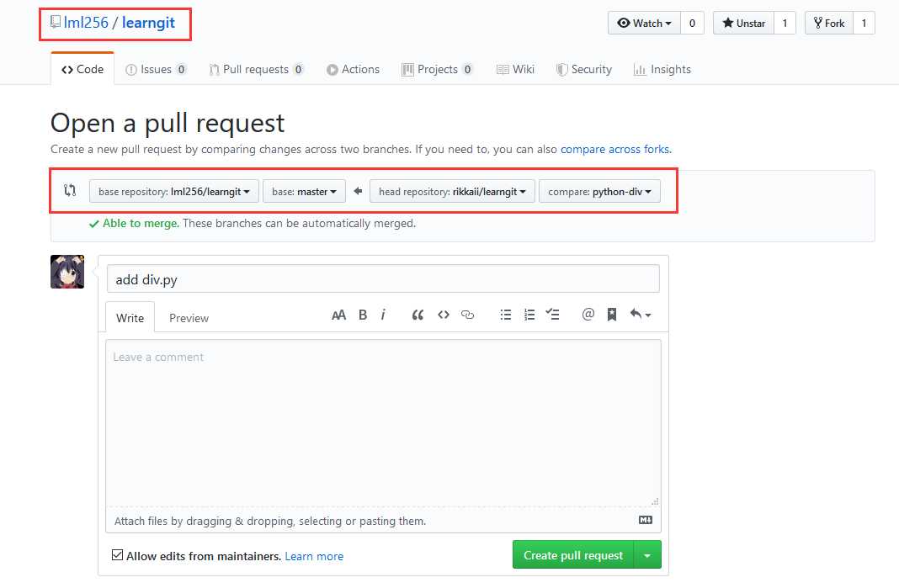Viewport: 899px width, 588px height.
Task: Click the pull request title field
Action: (x=383, y=280)
